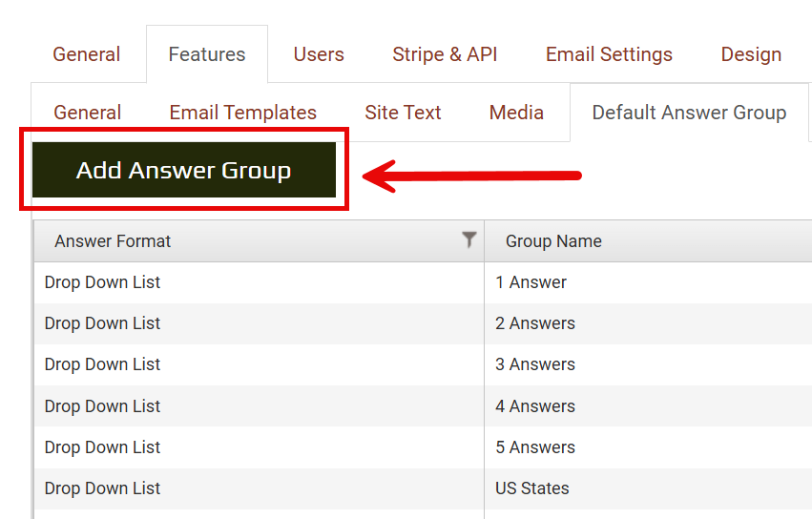Screen dimensions: 812x519
Task: Select the '1 Answer' group row
Action: 531,282
